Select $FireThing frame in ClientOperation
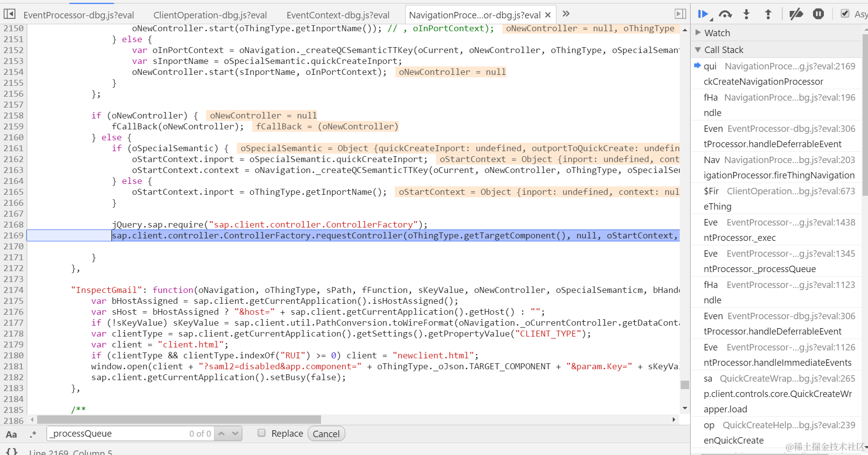 pos(777,199)
